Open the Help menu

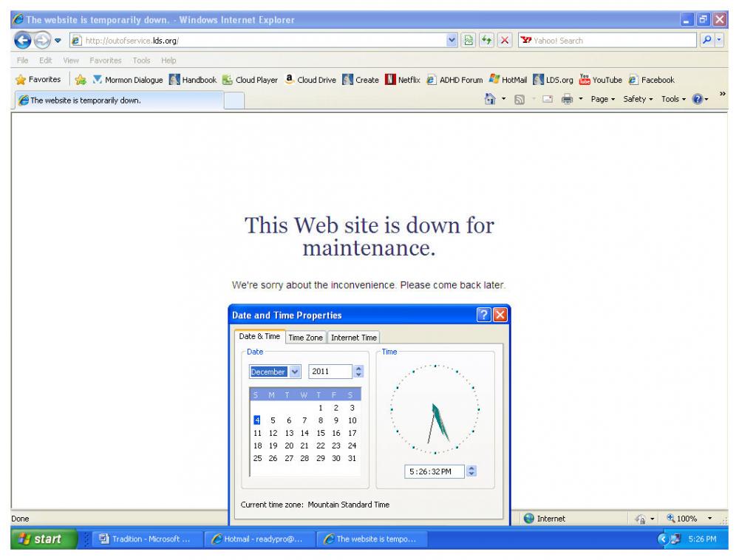point(168,61)
